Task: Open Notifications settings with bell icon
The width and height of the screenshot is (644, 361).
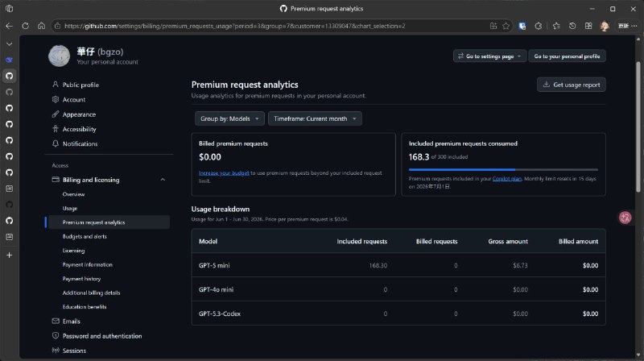Action: pyautogui.click(x=80, y=144)
